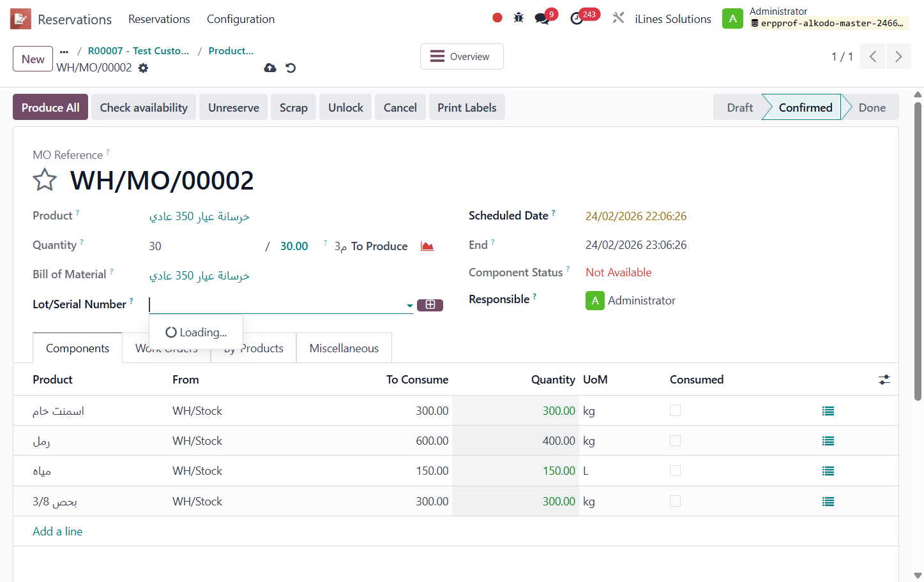Click the Add a line link
This screenshot has height=582, width=924.
click(57, 532)
